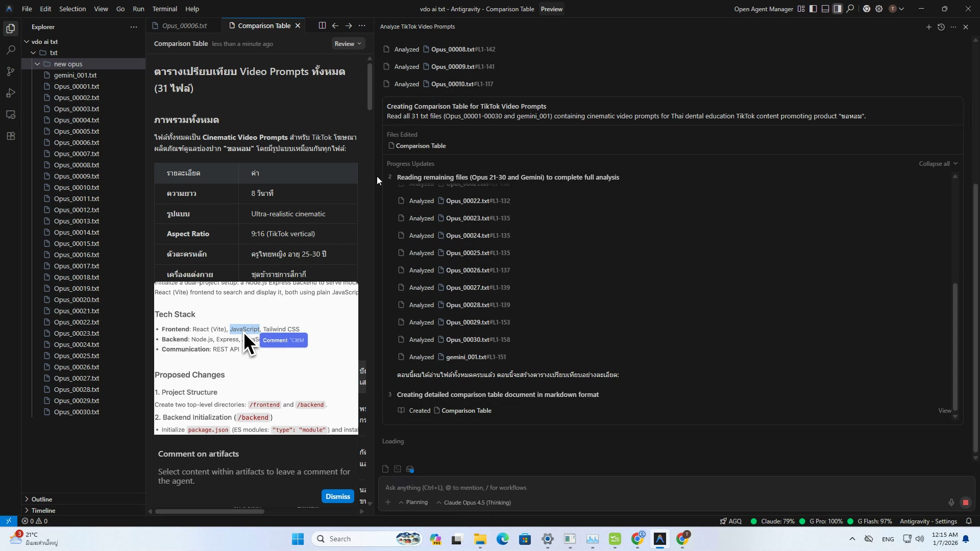This screenshot has width=980, height=551.
Task: Open the Extensions view
Action: pos(11,136)
